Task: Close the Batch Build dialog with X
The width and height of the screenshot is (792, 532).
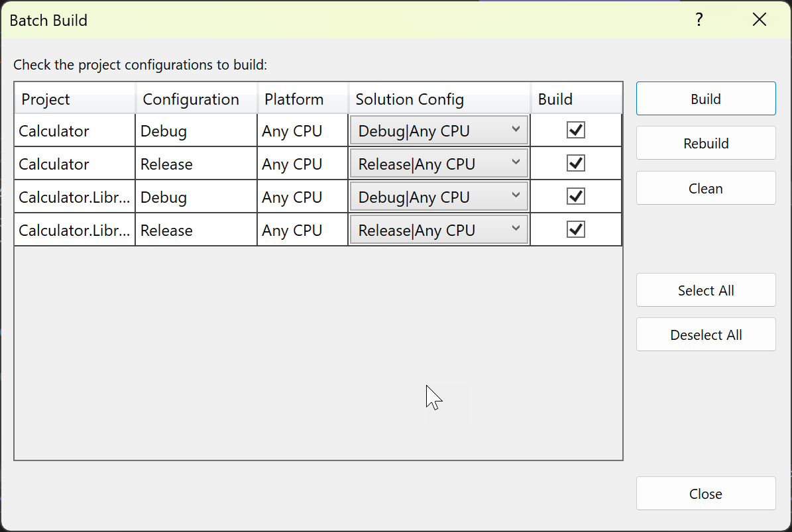Action: 760,20
